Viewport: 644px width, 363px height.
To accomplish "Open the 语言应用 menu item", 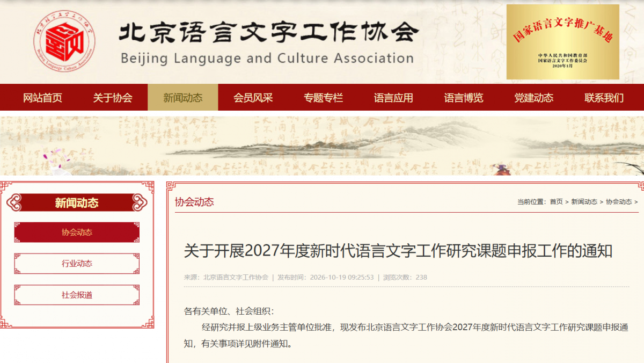I will (x=394, y=98).
